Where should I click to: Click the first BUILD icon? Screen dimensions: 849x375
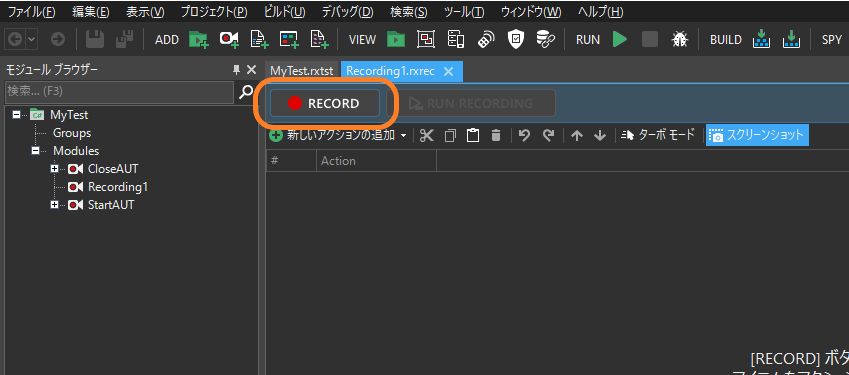pos(762,39)
